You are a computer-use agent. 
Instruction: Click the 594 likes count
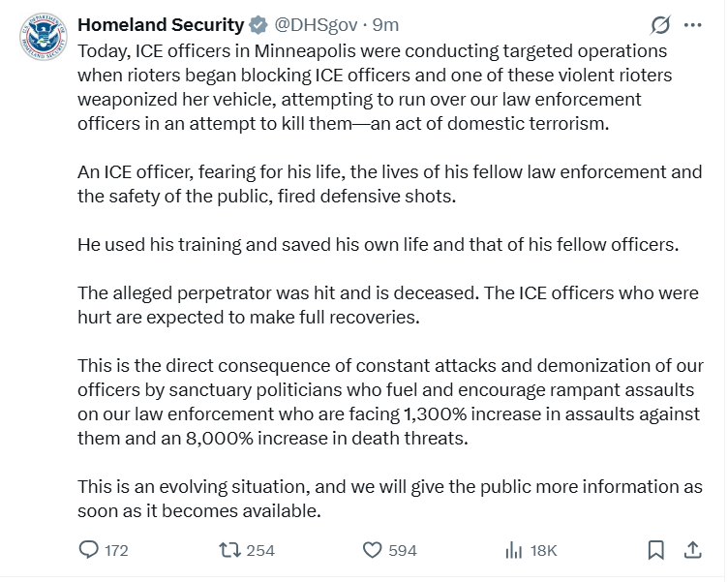(x=403, y=550)
